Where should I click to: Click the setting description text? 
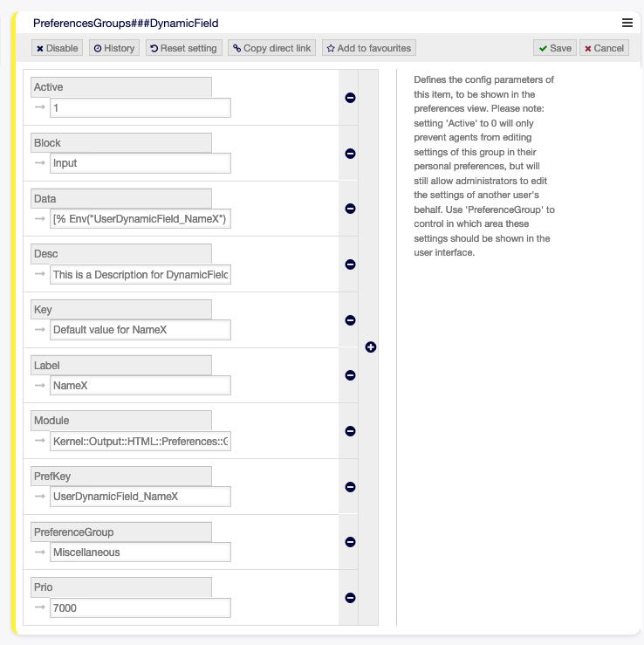point(484,166)
